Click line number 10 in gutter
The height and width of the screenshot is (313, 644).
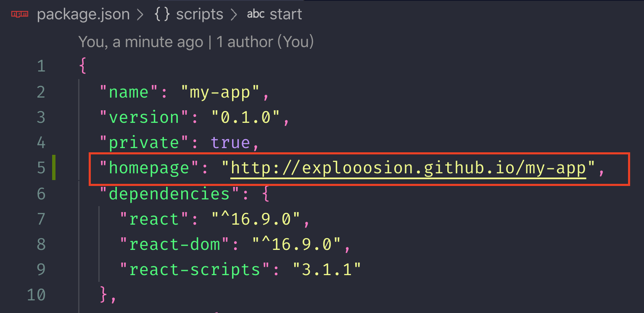click(x=36, y=295)
